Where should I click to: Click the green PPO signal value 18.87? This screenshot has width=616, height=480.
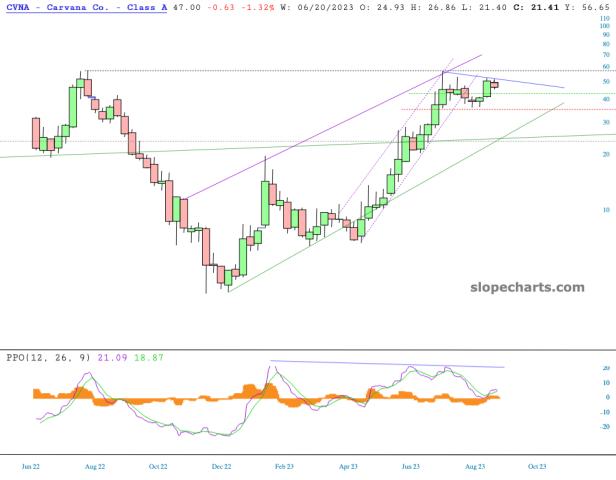pos(150,357)
